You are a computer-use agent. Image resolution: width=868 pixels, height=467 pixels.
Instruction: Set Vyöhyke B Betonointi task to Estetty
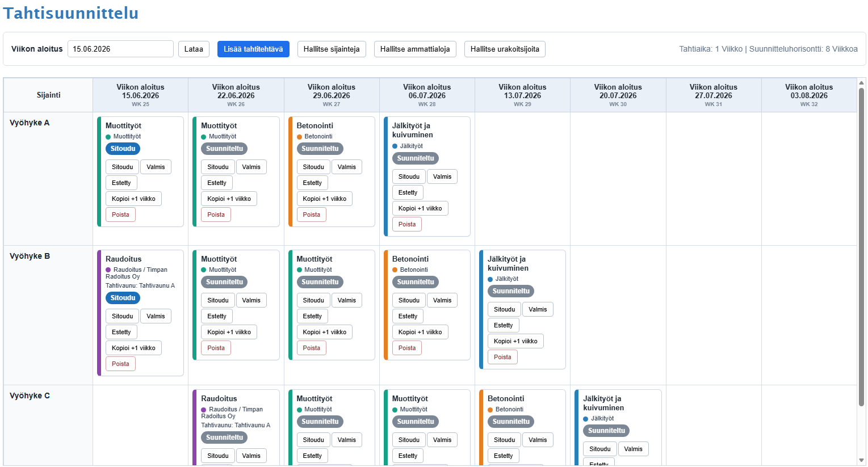point(408,316)
